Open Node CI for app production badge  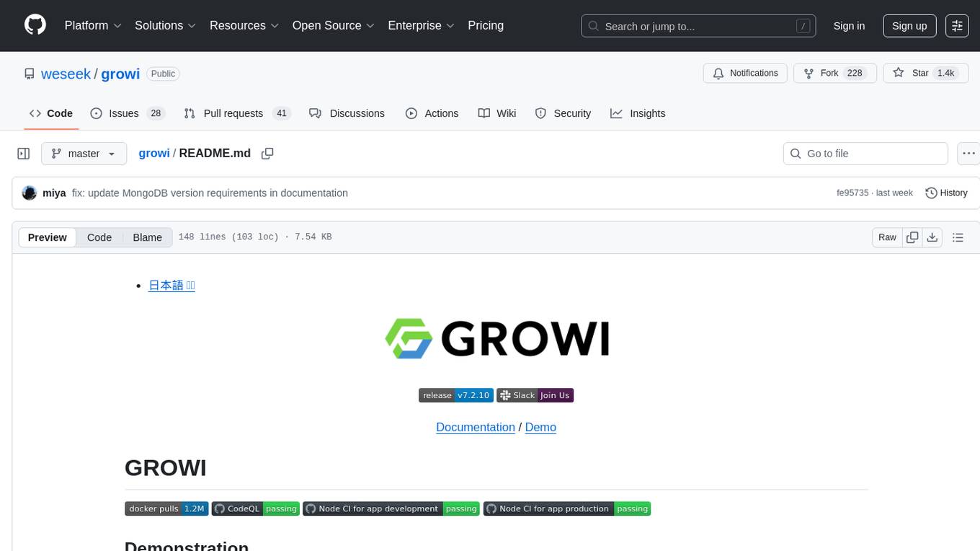567,508
